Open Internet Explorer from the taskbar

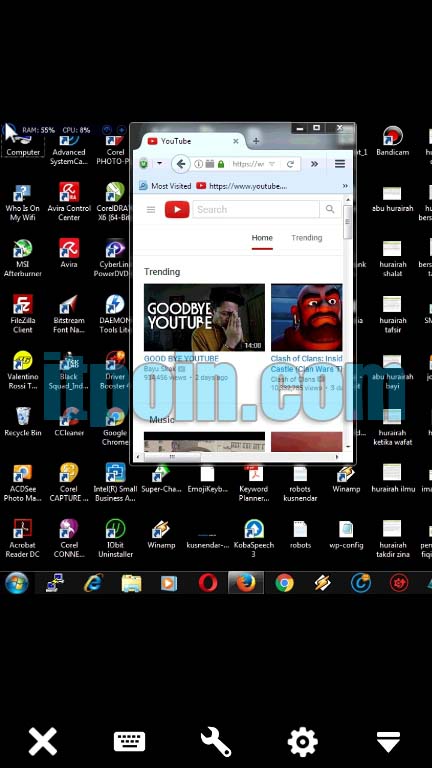pyautogui.click(x=93, y=583)
